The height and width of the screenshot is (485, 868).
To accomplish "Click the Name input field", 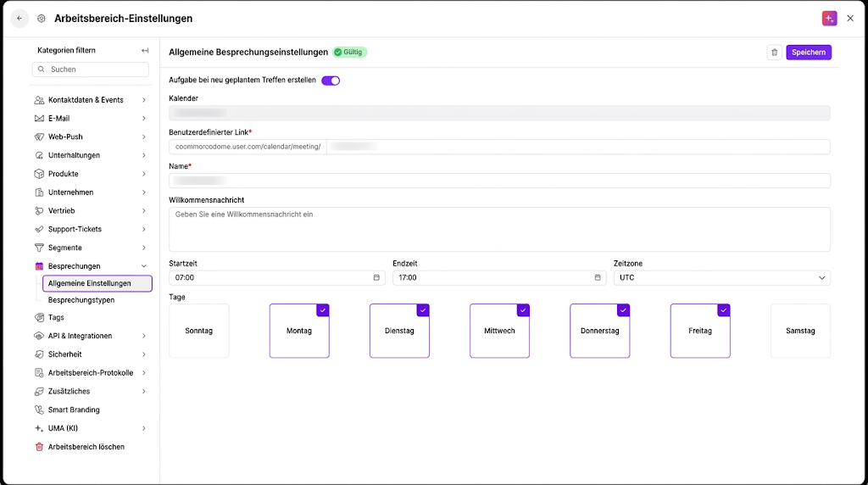I will [x=499, y=181].
